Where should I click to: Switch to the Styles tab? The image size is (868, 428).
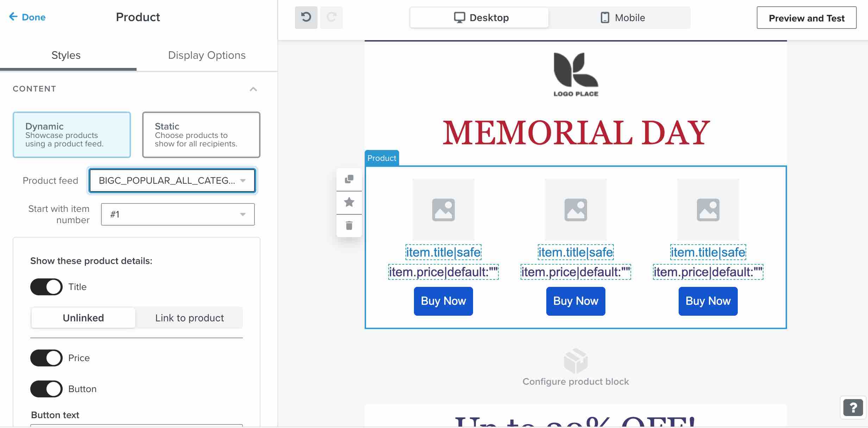point(66,55)
